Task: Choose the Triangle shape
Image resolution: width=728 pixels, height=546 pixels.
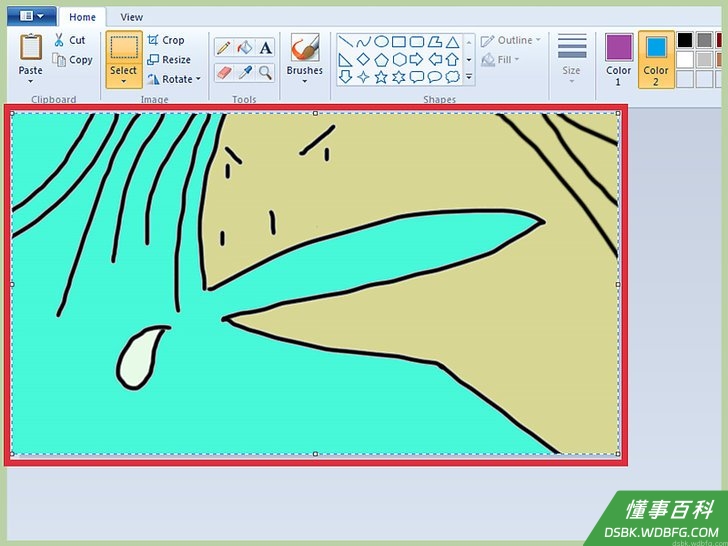Action: (452, 42)
